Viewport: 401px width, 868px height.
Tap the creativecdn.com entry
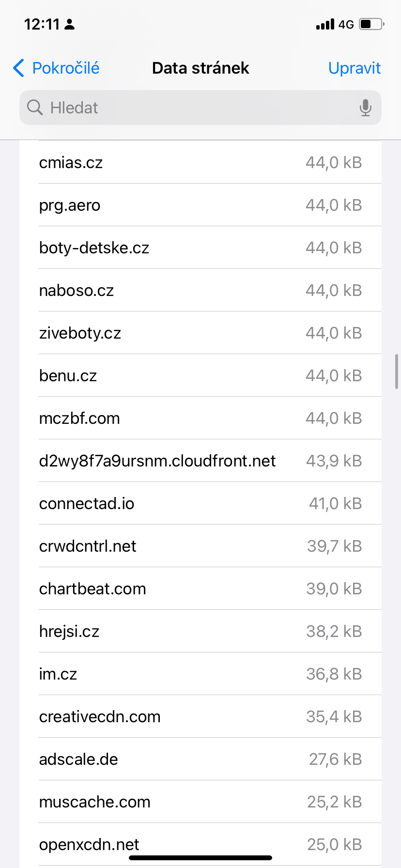pos(200,717)
